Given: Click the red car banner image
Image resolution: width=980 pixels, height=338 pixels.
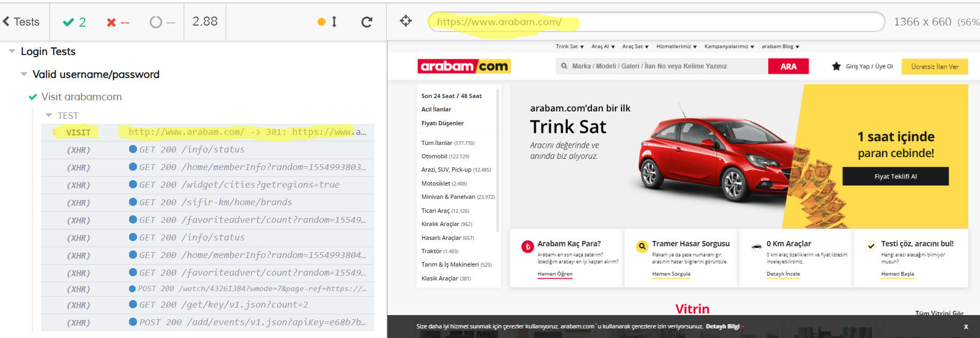Looking at the screenshot, I should 717,155.
